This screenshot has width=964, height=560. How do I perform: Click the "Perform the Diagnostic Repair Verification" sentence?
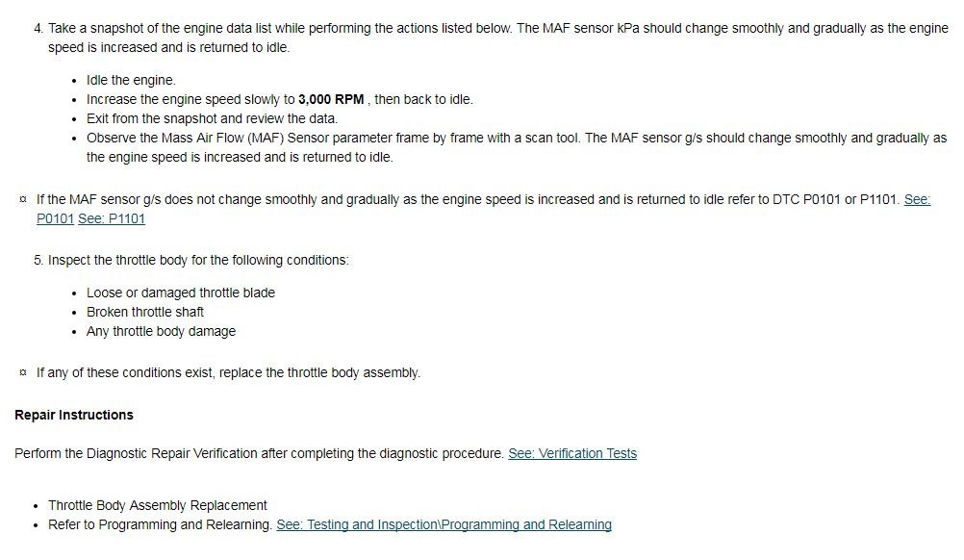coord(260,453)
